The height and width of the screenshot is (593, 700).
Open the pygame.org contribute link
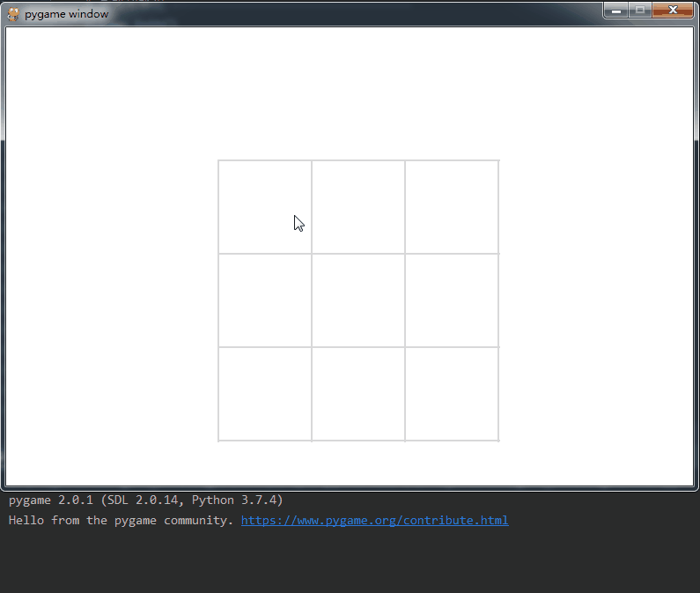374,520
